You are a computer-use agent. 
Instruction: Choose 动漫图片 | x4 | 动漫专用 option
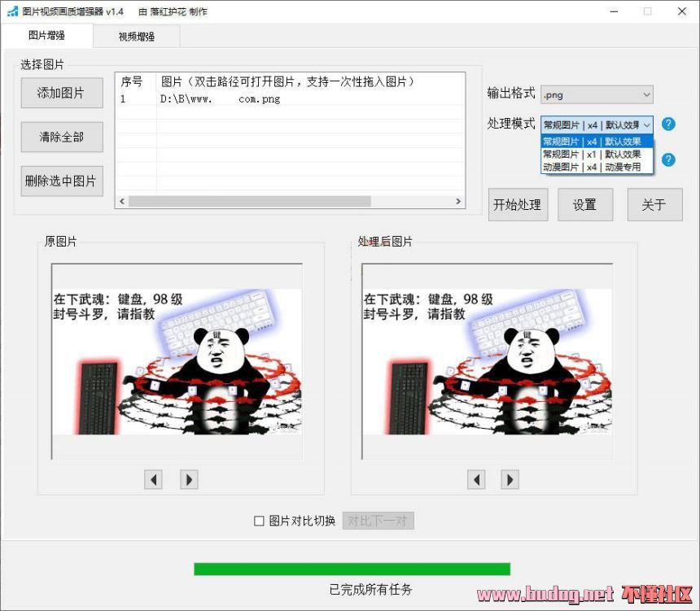click(597, 167)
